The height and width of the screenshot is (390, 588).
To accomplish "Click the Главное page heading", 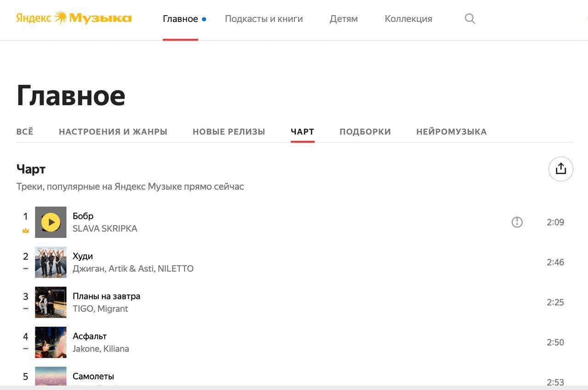I will click(71, 96).
